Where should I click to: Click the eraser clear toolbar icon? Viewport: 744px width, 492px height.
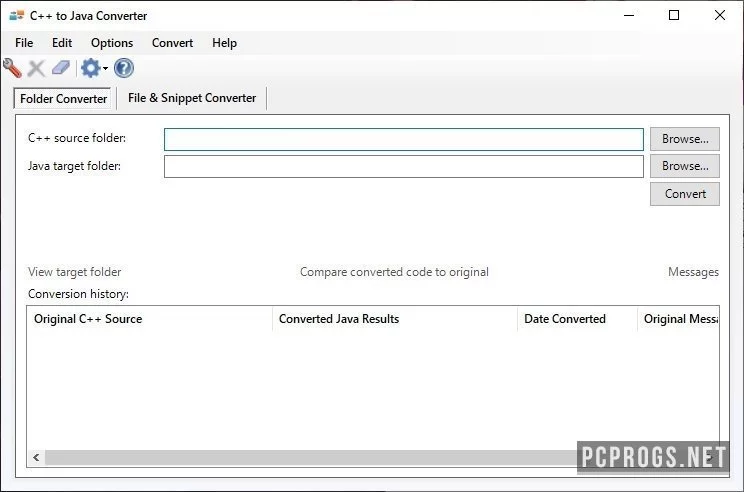[x=61, y=68]
